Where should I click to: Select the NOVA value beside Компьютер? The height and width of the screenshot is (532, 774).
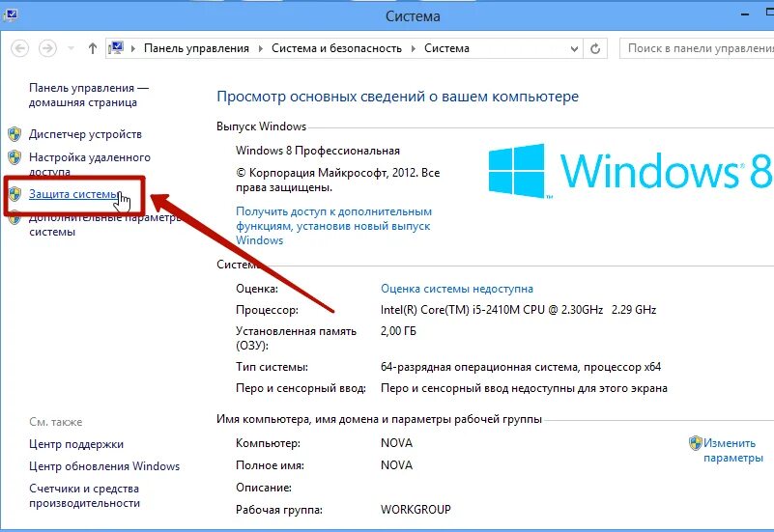tap(396, 443)
